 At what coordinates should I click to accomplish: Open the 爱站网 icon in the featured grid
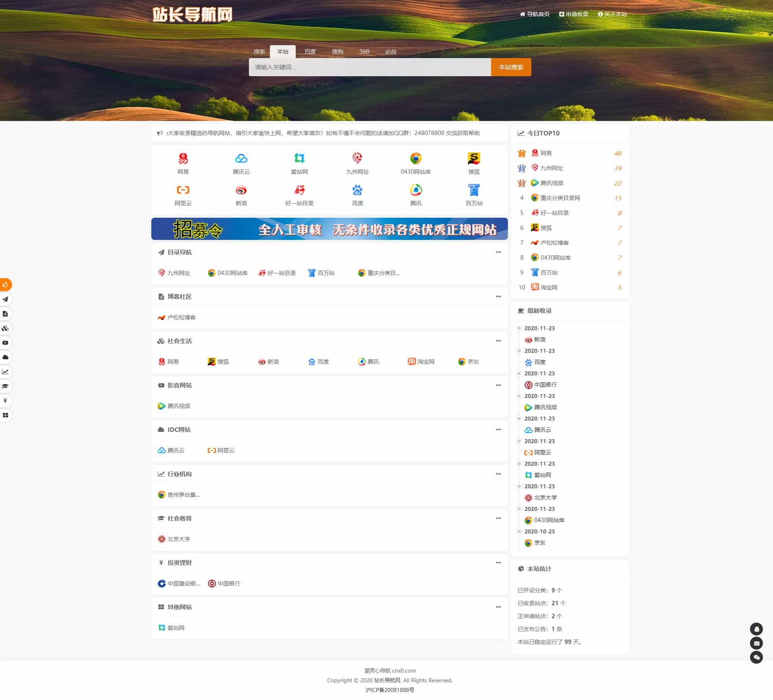(x=299, y=158)
